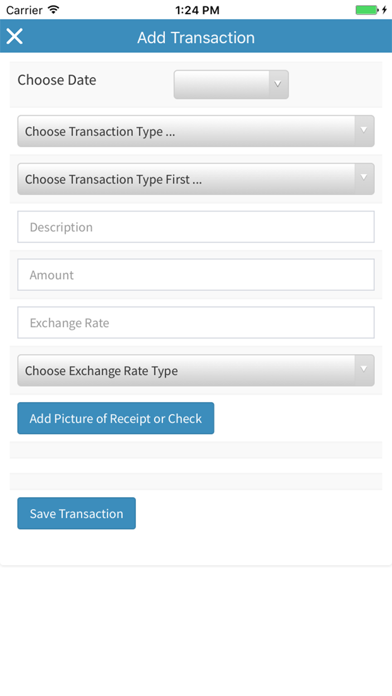Open Choose Transaction Type First dropdown
The height and width of the screenshot is (696, 392).
point(196,179)
